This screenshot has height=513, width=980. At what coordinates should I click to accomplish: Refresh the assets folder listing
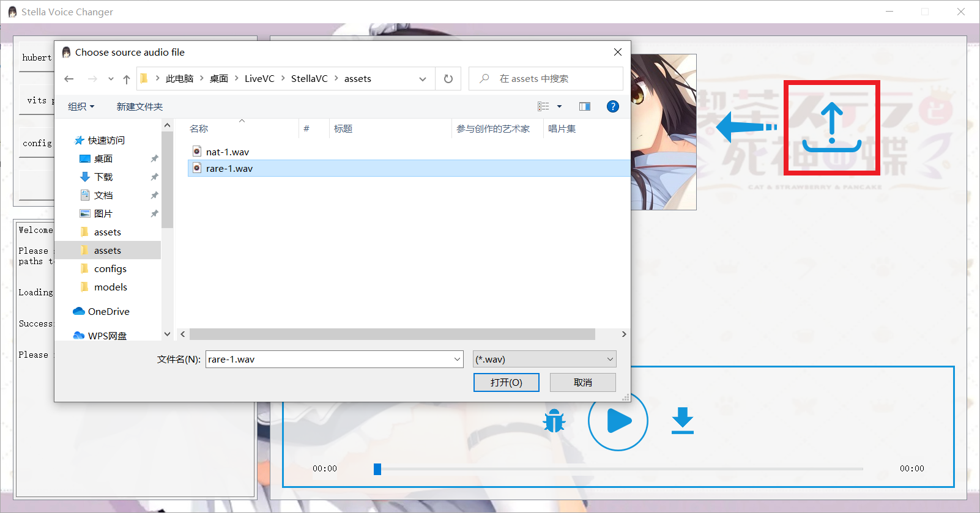click(448, 79)
